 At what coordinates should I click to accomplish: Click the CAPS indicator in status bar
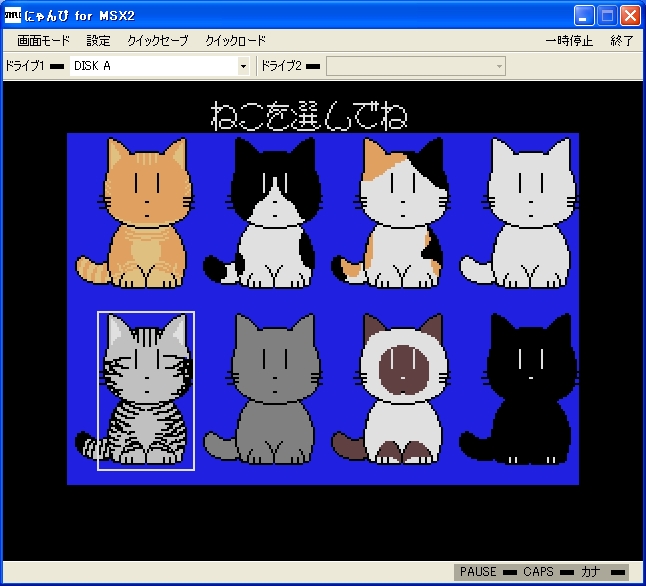[x=538, y=572]
